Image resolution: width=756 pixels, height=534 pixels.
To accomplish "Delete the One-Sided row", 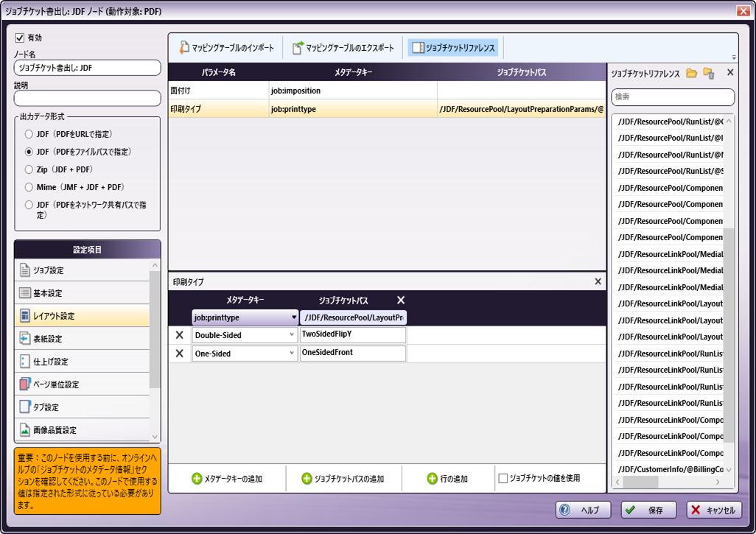I will (x=179, y=354).
